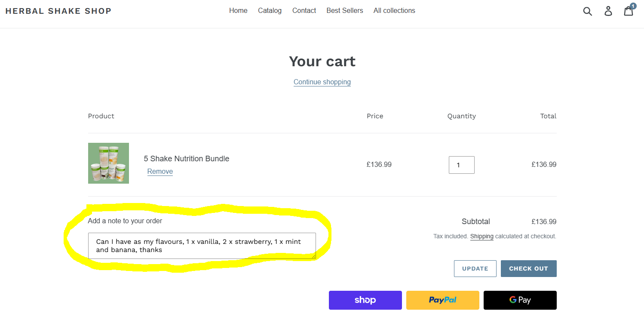644x317 pixels.
Task: Open the All collections menu
Action: click(394, 10)
